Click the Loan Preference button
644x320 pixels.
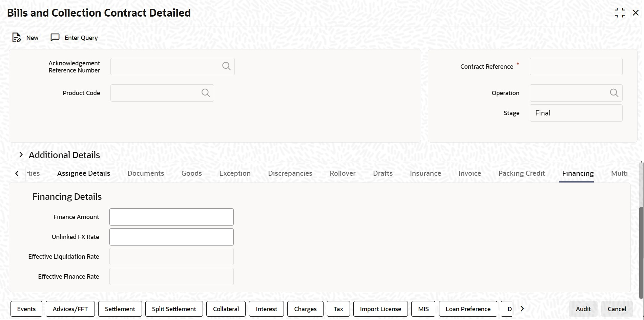(468, 309)
